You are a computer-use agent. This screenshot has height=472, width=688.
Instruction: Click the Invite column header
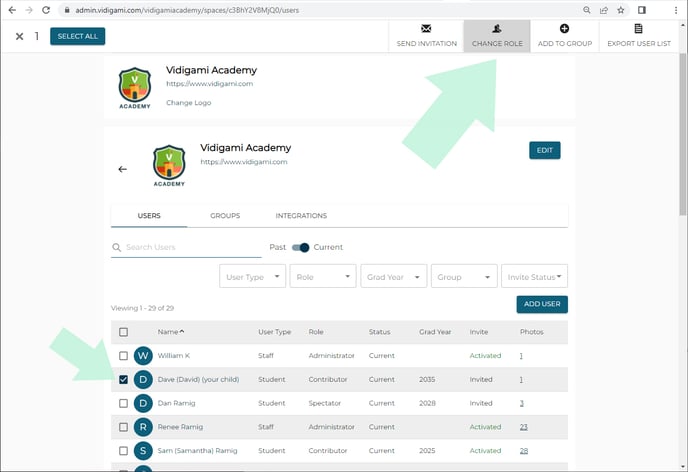tap(479, 332)
